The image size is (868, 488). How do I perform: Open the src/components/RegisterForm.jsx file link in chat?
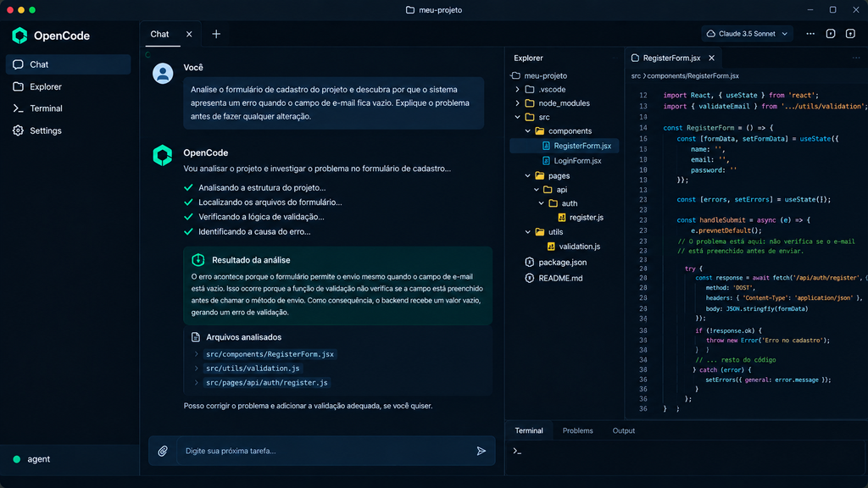pyautogui.click(x=270, y=354)
